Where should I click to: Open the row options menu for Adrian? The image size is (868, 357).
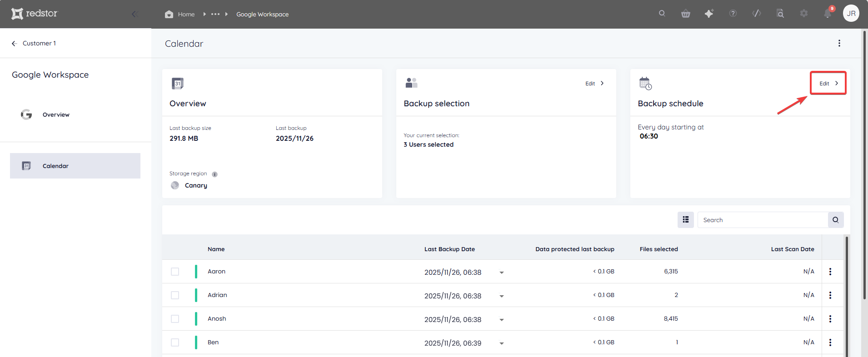click(x=830, y=295)
